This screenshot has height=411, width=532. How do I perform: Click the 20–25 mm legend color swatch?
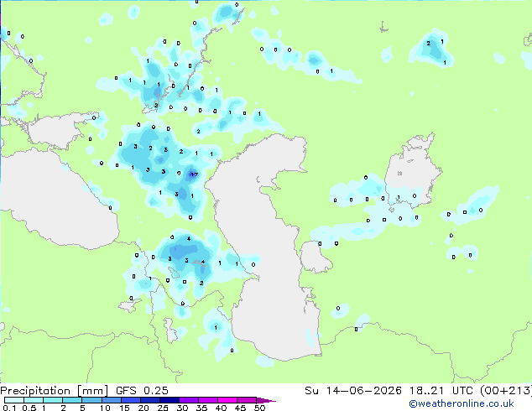click(x=149, y=400)
